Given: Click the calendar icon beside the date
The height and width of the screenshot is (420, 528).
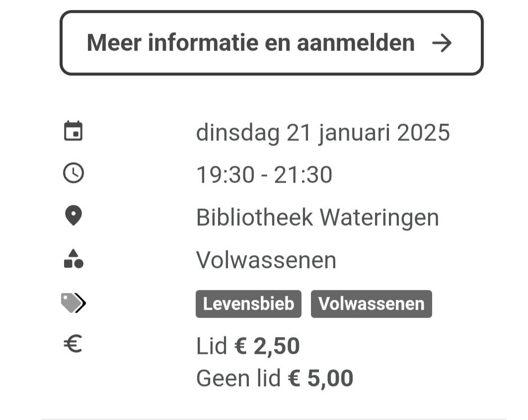Looking at the screenshot, I should pyautogui.click(x=74, y=131).
